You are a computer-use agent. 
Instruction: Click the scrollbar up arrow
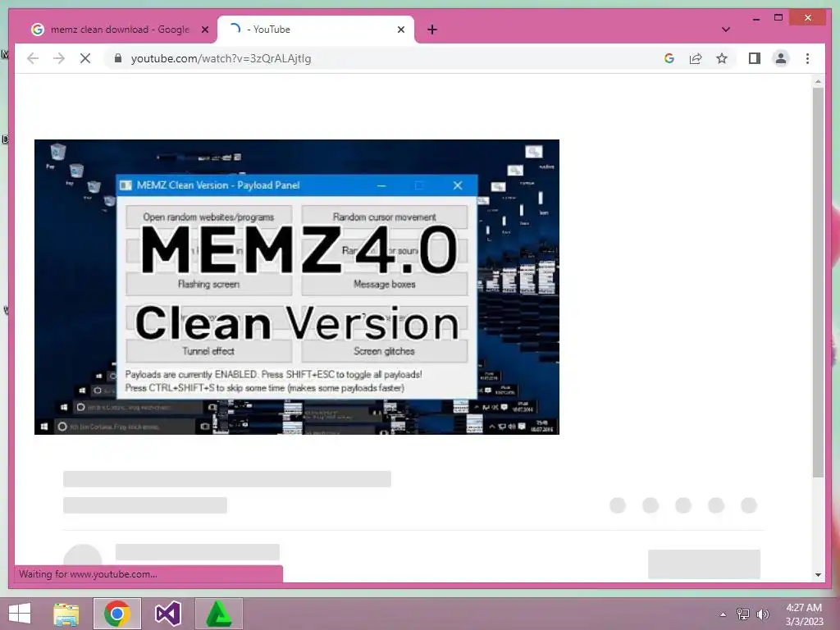pos(818,81)
